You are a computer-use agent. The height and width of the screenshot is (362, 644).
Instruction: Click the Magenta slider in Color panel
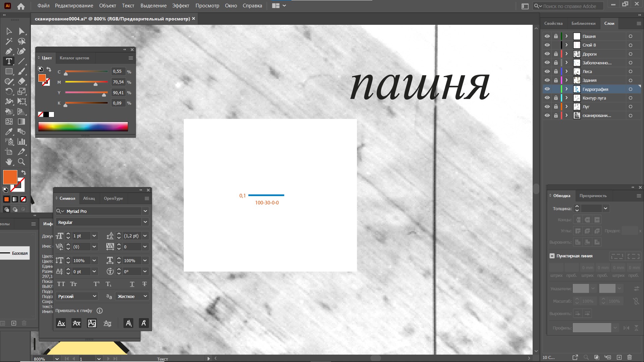coord(86,82)
